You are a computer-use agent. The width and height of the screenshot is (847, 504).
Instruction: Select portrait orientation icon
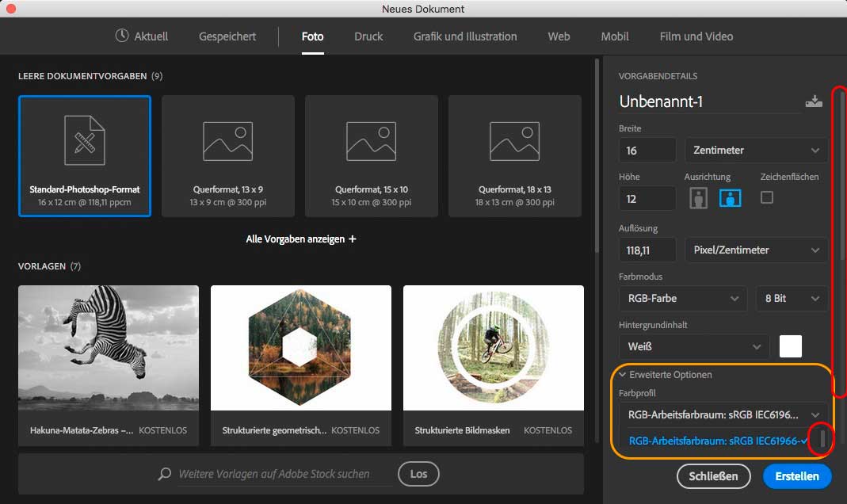[698, 198]
